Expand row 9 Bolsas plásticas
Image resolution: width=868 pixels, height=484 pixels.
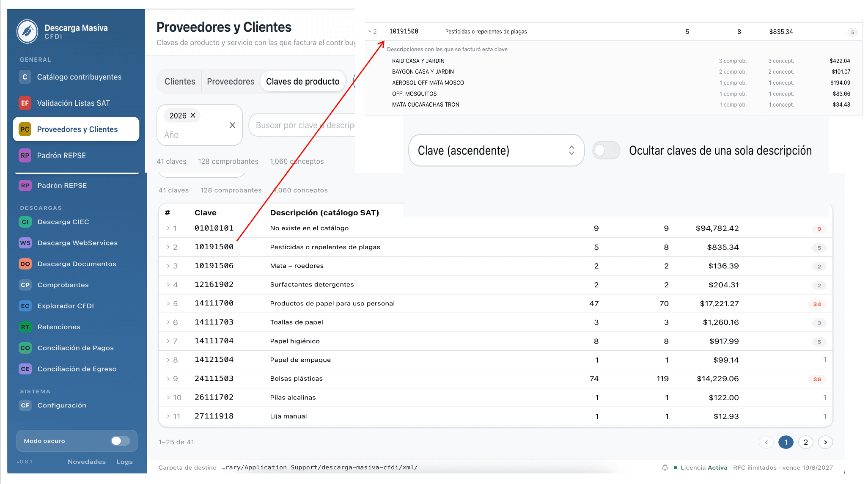(168, 379)
